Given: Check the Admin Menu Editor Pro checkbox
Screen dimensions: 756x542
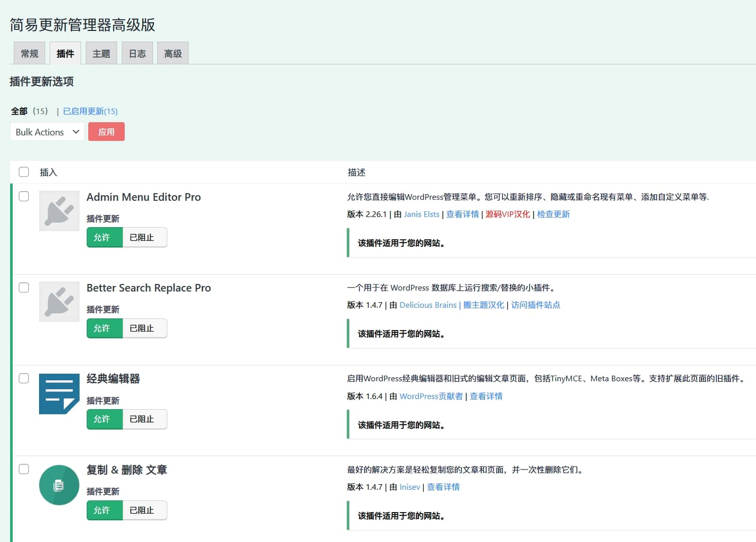Looking at the screenshot, I should tap(24, 196).
